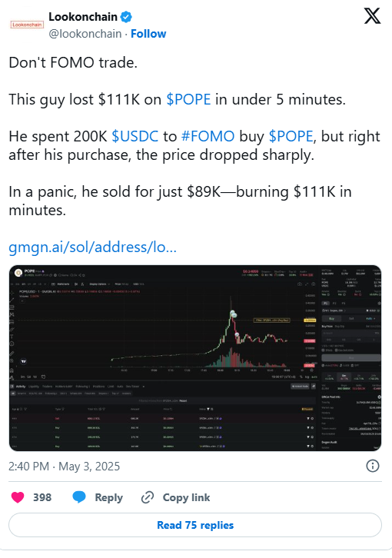Like the tweet with heart icon

[x=18, y=497]
